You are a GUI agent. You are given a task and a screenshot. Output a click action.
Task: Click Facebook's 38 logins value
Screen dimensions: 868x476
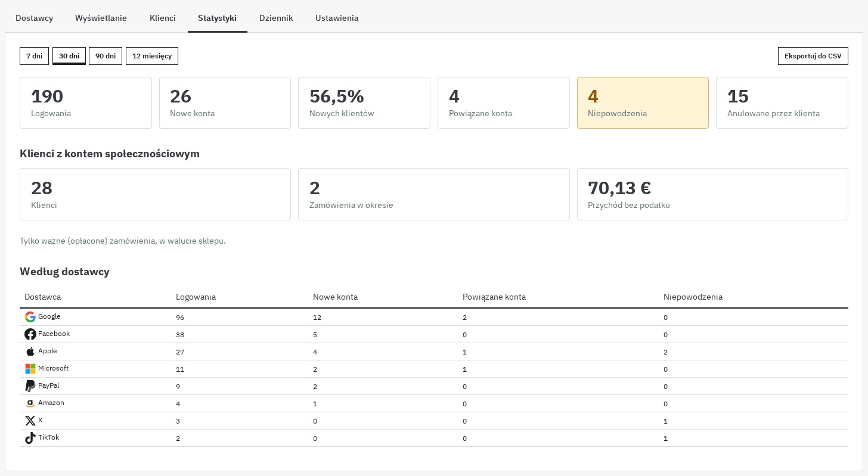tap(180, 335)
